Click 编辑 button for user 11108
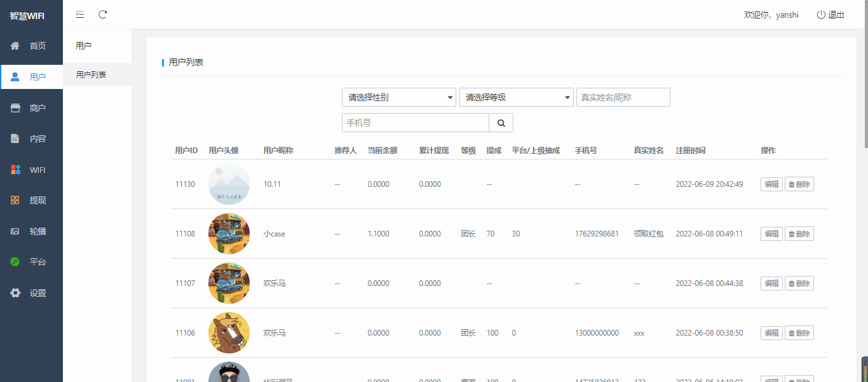The image size is (868, 382). click(771, 234)
